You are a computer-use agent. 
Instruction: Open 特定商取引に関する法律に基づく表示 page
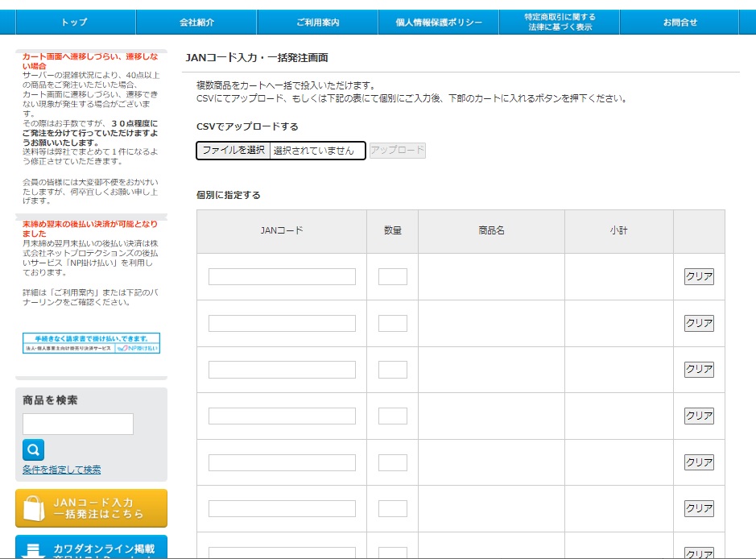click(560, 23)
